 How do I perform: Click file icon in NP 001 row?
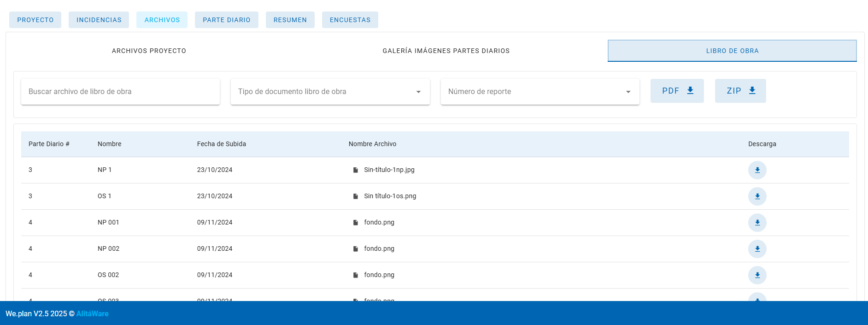tap(356, 223)
